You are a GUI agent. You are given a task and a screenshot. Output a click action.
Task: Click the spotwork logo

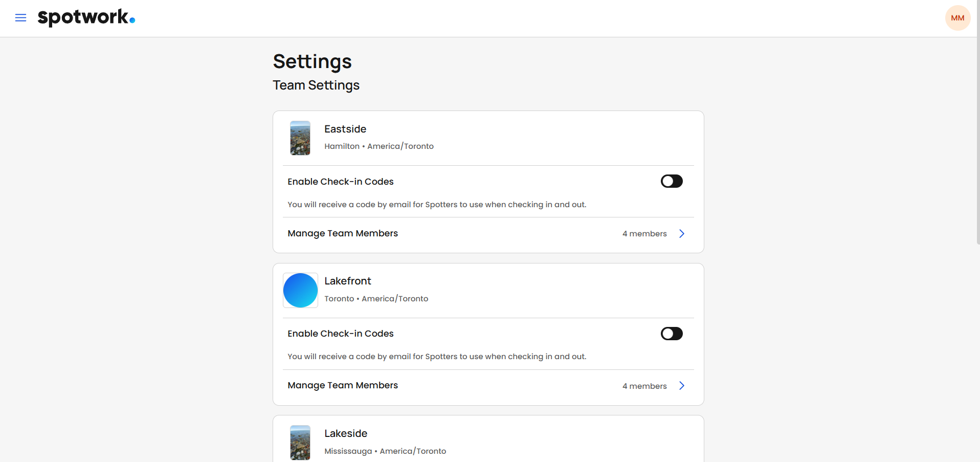click(x=86, y=18)
